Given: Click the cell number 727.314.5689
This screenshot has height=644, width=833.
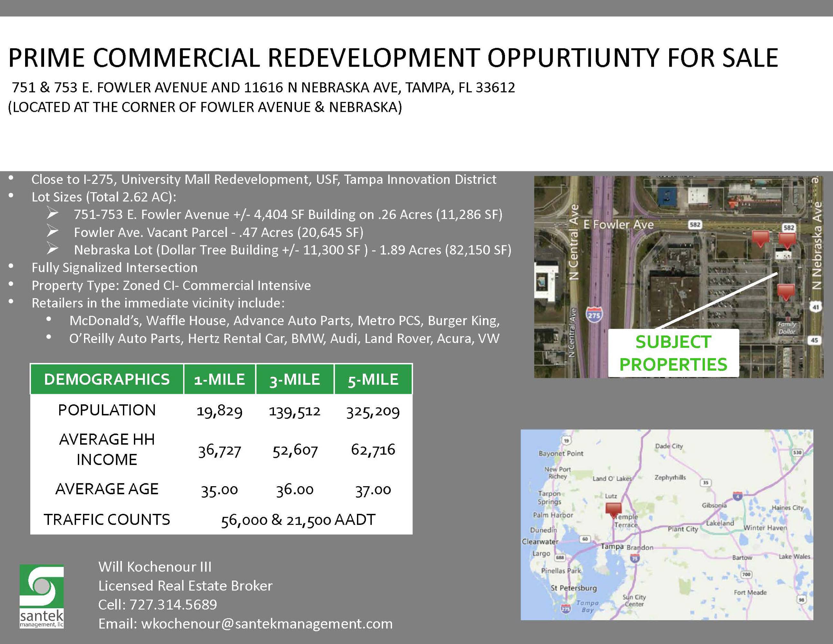Looking at the screenshot, I should 173,604.
